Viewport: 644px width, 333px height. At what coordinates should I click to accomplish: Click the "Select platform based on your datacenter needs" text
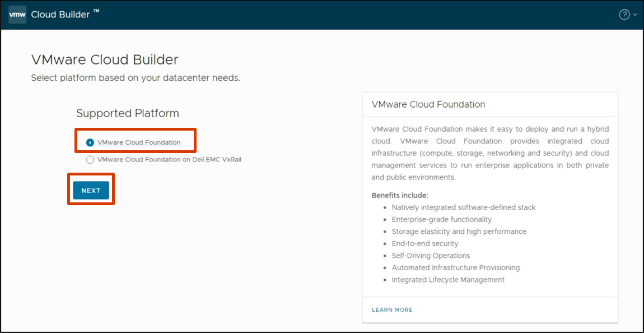tap(136, 78)
